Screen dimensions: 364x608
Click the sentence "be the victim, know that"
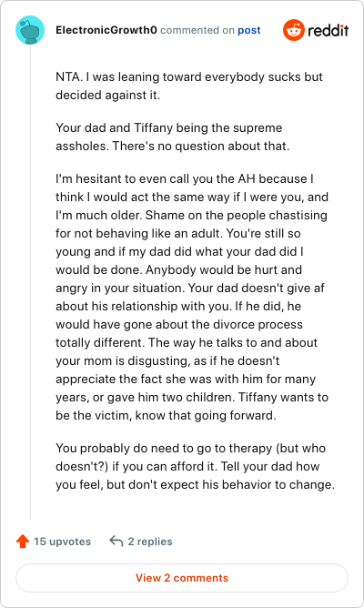tap(166, 415)
